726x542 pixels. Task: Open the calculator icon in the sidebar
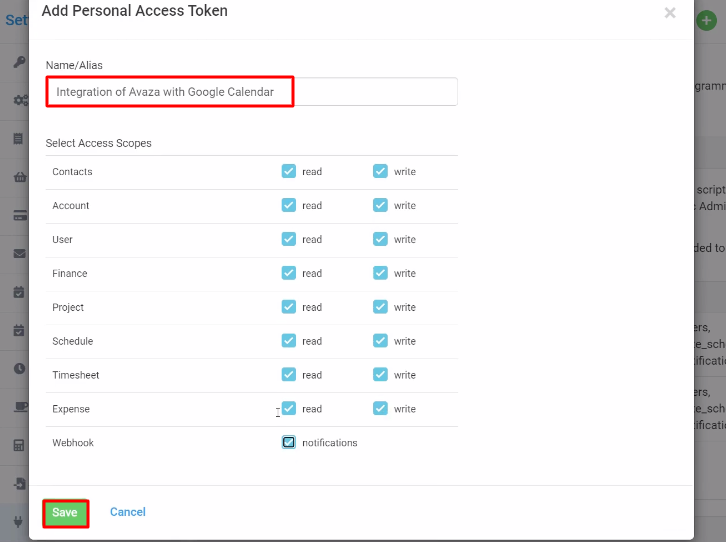coord(19,445)
